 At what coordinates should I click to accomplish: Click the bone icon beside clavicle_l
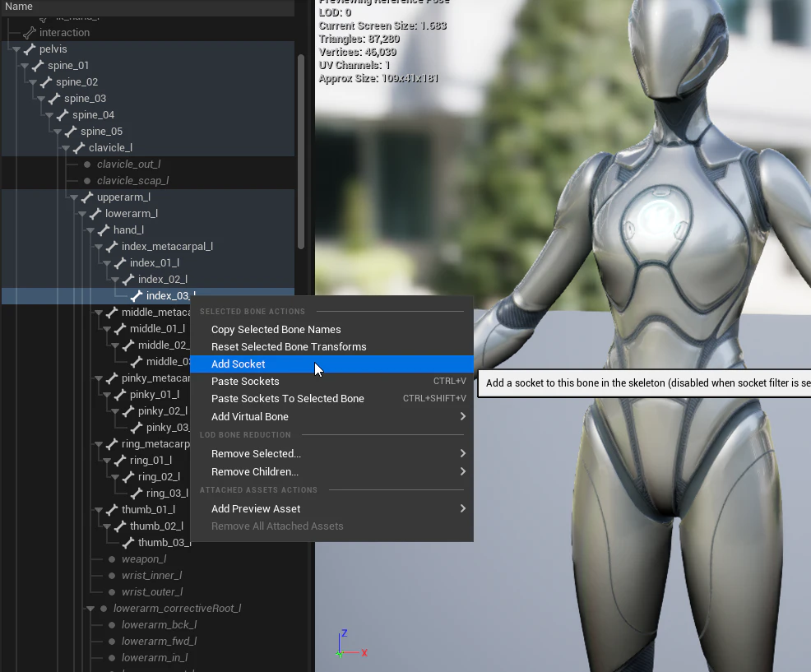coord(79,148)
